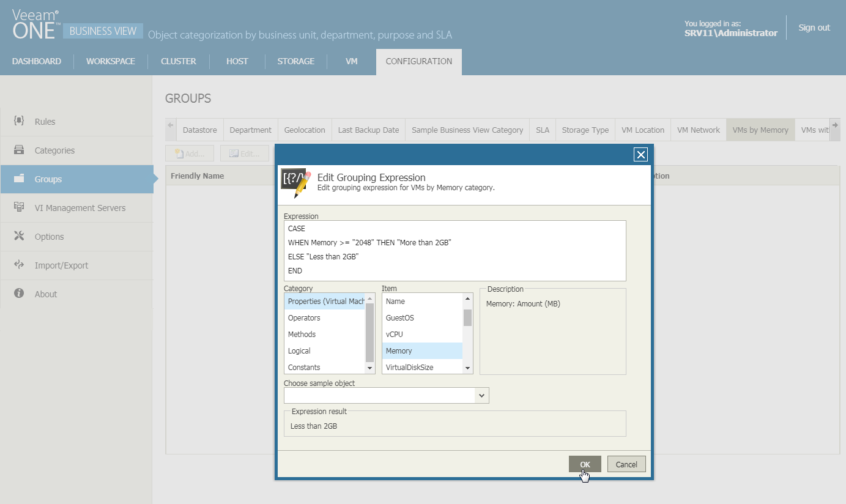Click inside the Expression text area
Screen dimensions: 846x504
[455, 250]
